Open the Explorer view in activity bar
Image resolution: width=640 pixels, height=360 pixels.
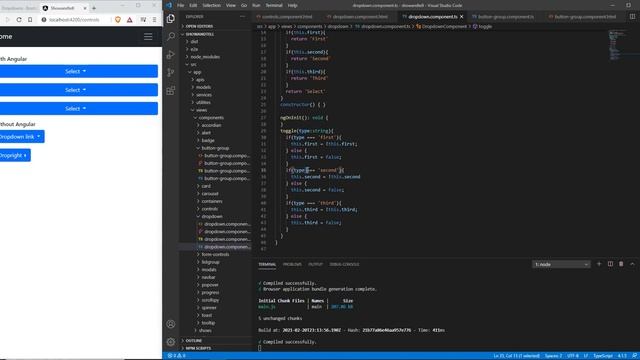pyautogui.click(x=171, y=18)
